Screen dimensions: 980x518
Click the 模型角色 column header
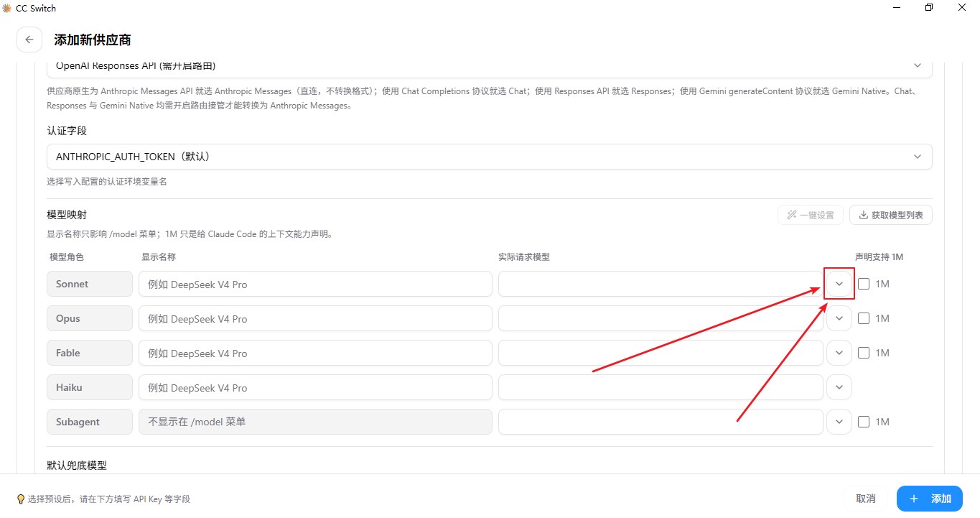[x=67, y=256]
